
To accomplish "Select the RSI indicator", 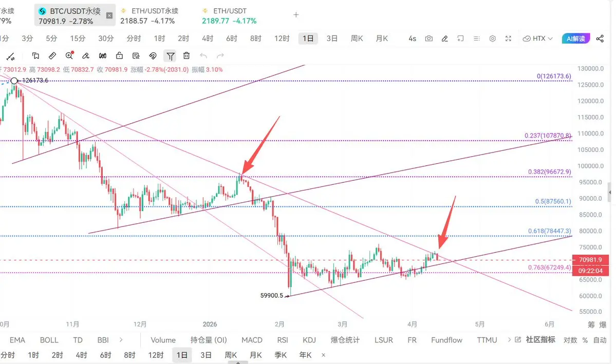I will click(283, 340).
